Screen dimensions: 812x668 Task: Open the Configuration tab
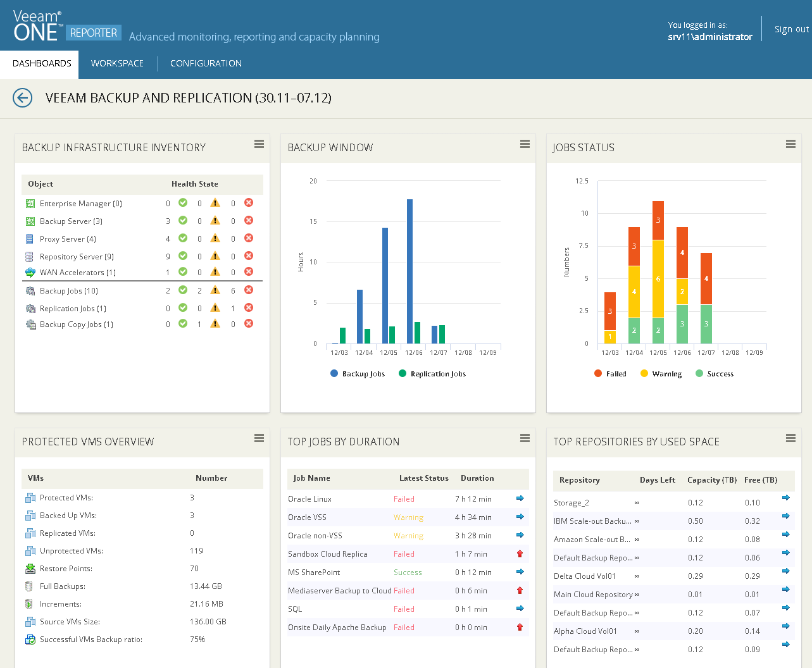point(206,63)
